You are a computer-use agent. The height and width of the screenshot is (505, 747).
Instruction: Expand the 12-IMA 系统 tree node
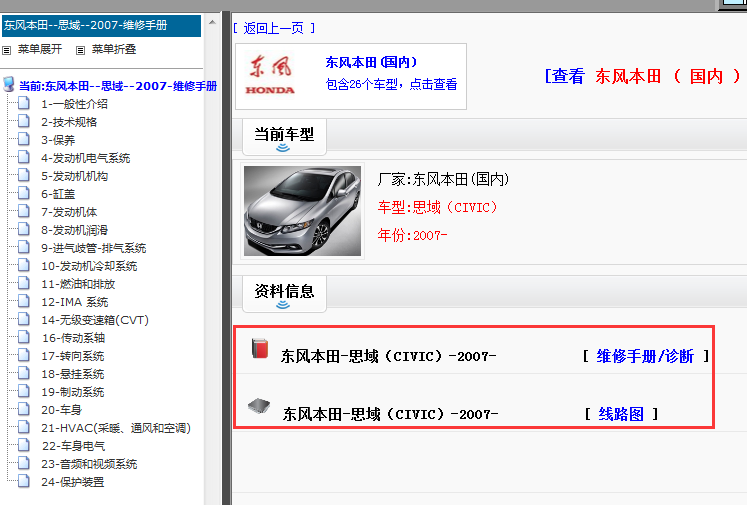click(74, 302)
